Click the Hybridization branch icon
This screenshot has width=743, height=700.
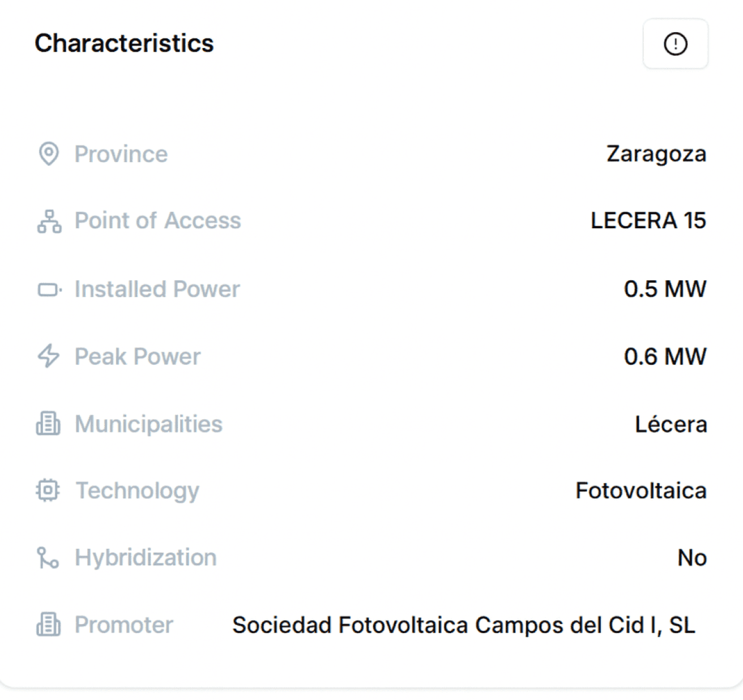pos(48,558)
